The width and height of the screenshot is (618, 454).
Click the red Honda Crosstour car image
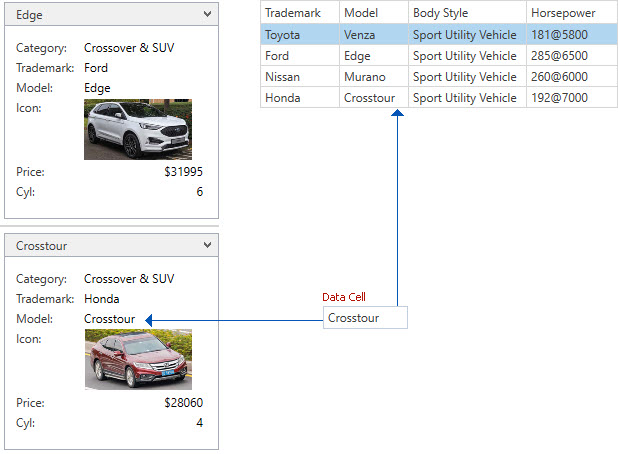tap(138, 359)
